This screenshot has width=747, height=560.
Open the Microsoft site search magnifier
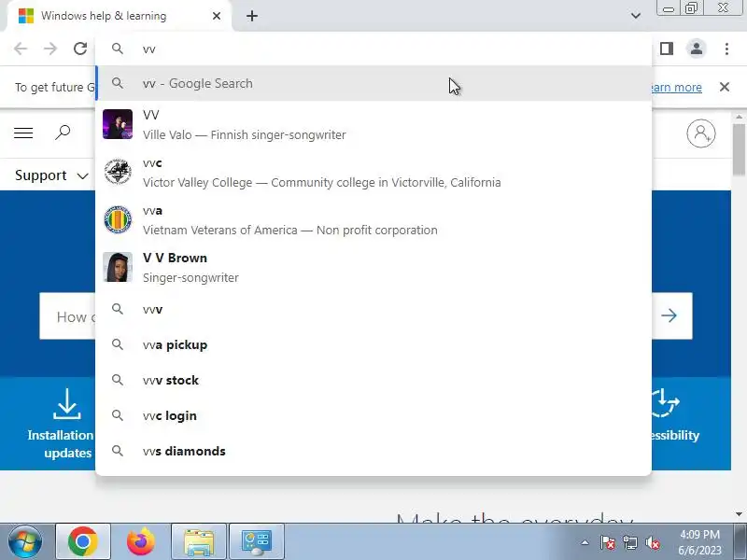63,133
